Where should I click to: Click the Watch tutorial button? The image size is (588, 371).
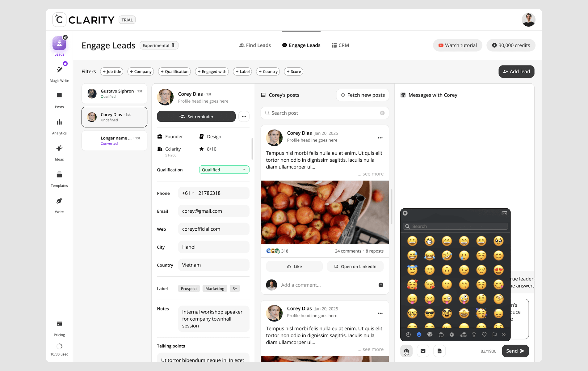click(x=458, y=45)
